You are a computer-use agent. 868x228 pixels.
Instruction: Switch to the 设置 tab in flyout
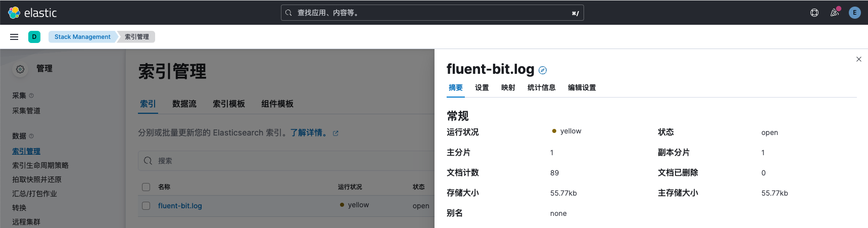point(481,87)
